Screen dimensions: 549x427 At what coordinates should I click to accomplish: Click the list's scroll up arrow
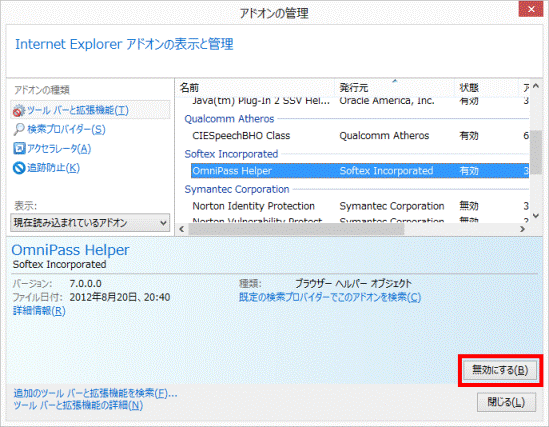pyautogui.click(x=536, y=86)
